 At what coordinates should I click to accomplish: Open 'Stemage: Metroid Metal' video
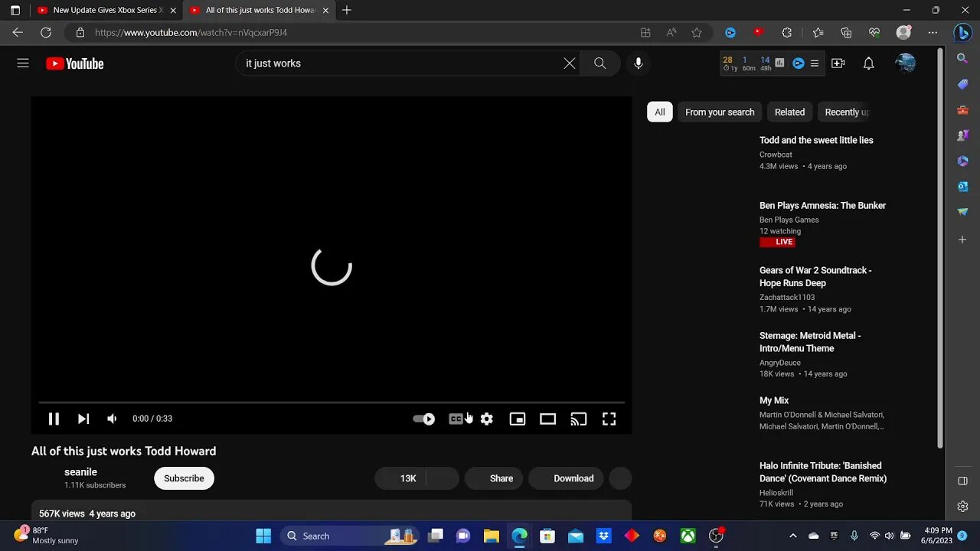(x=810, y=342)
